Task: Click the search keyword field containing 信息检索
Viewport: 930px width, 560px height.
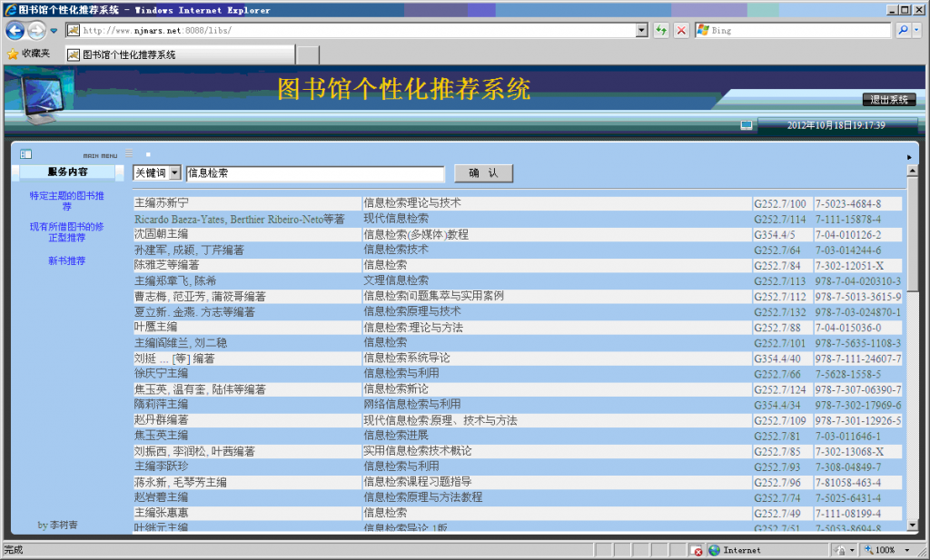Action: click(x=315, y=173)
